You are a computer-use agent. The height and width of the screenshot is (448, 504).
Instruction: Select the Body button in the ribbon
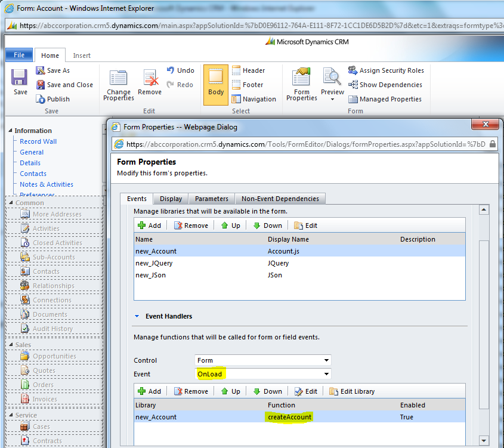216,79
